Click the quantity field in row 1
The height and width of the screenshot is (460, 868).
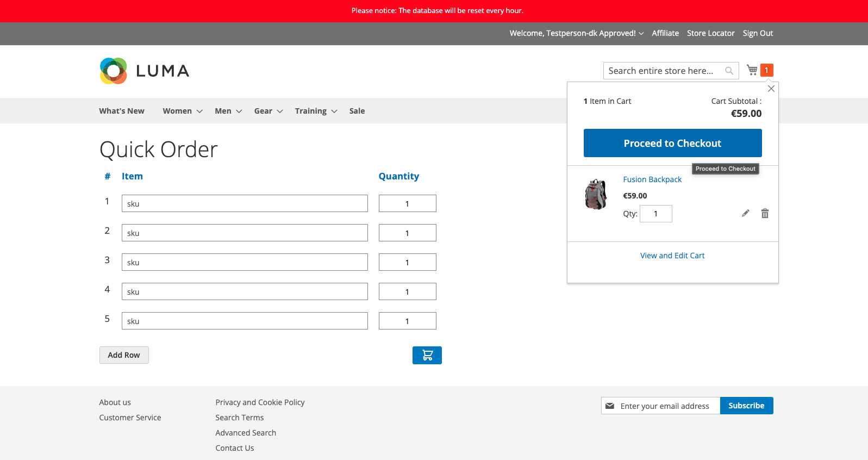click(408, 203)
